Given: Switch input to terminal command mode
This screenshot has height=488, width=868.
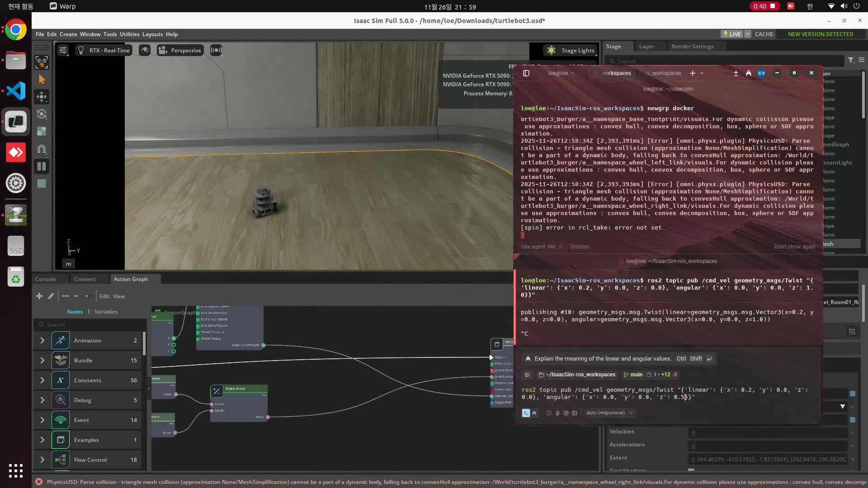Looking at the screenshot, I should 526,413.
